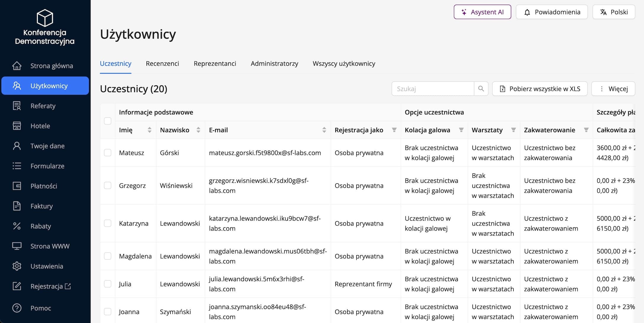Viewport: 644px width, 323px height.
Task: Open Ustawienia gear icon
Action: tap(17, 266)
